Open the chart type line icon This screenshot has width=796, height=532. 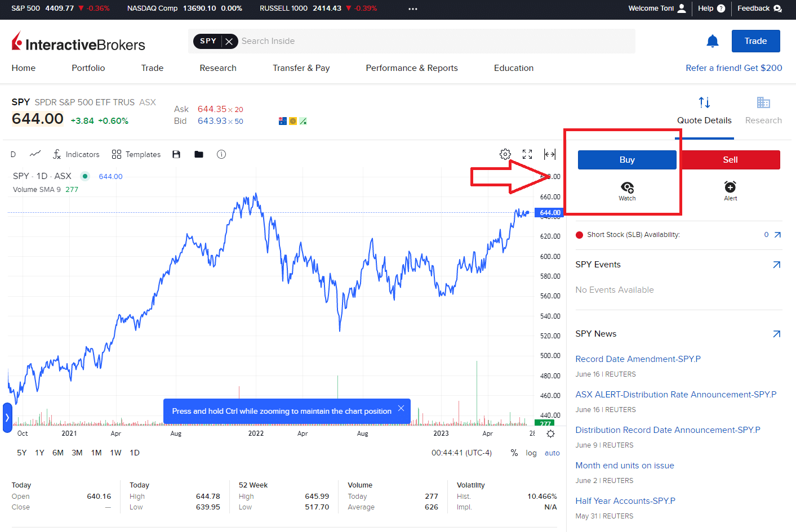(35, 154)
